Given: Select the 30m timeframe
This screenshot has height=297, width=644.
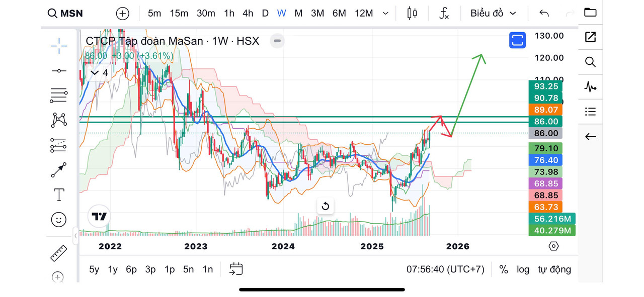Looking at the screenshot, I should 205,13.
